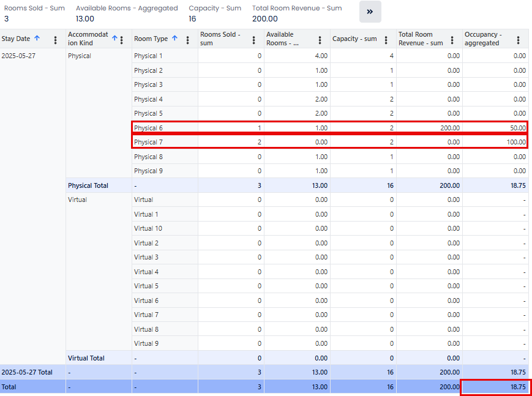Open Total Room Revenue column menu
Image resolution: width=532 pixels, height=396 pixels.
click(x=452, y=40)
